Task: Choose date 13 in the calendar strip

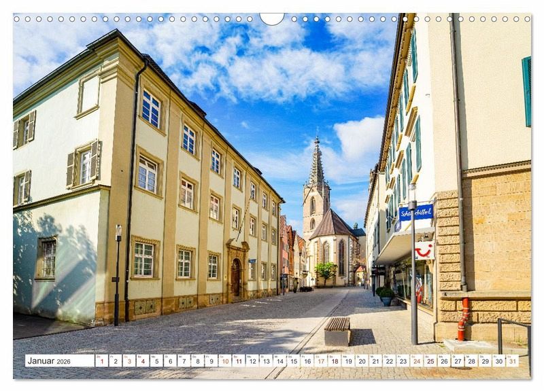Action: (x=266, y=361)
